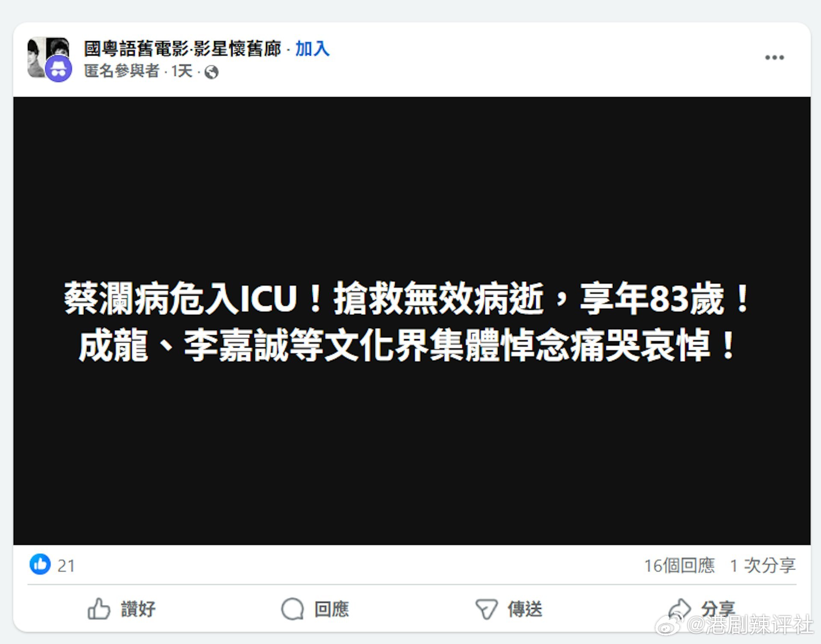821x644 pixels.
Task: Open the 國粵語舊電影·影星懷舊廊 group page
Action: click(x=183, y=49)
